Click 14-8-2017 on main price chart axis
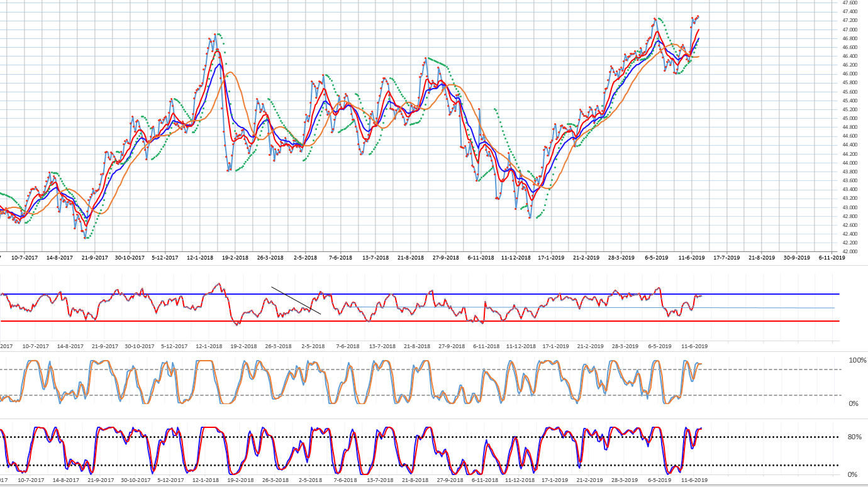 [x=60, y=258]
